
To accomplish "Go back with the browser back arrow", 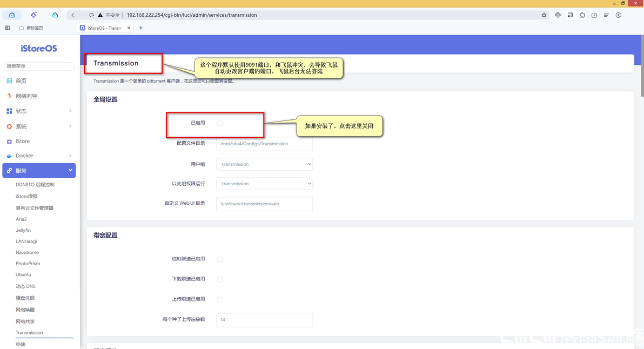I will point(73,15).
